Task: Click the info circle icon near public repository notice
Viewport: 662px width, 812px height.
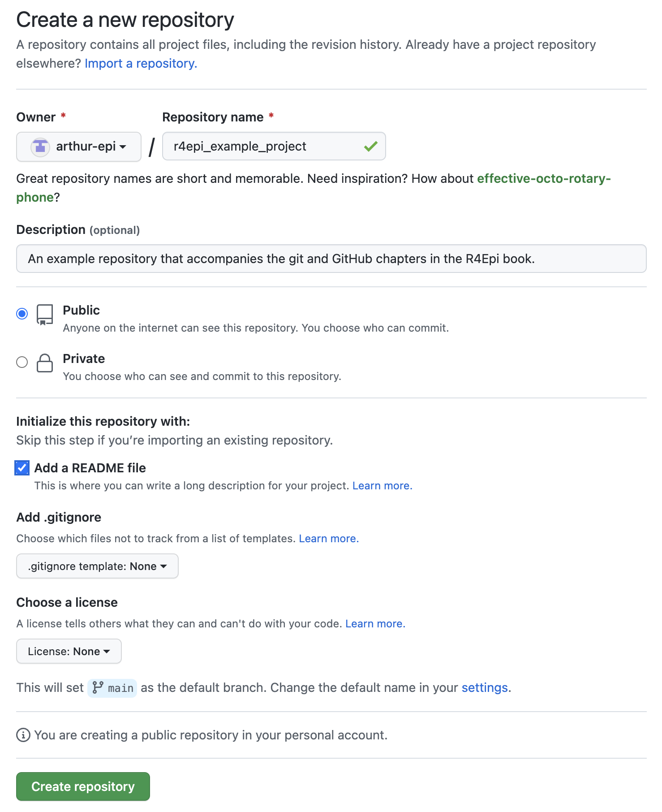Action: point(23,735)
